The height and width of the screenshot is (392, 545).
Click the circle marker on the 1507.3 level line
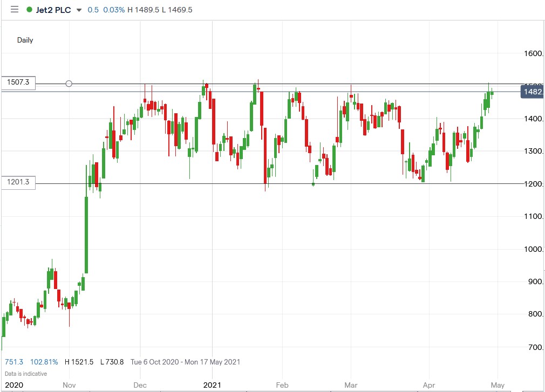69,84
